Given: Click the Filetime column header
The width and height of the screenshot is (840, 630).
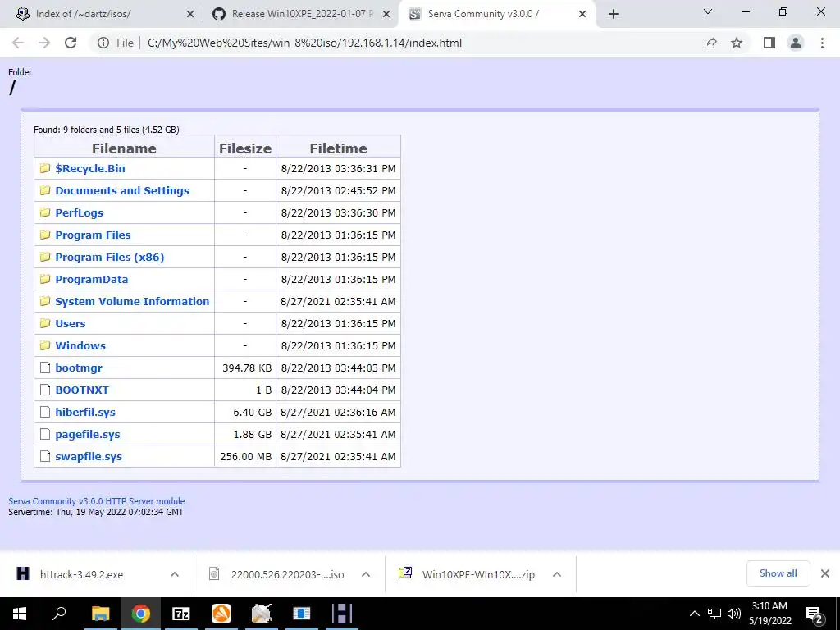Looking at the screenshot, I should (339, 148).
